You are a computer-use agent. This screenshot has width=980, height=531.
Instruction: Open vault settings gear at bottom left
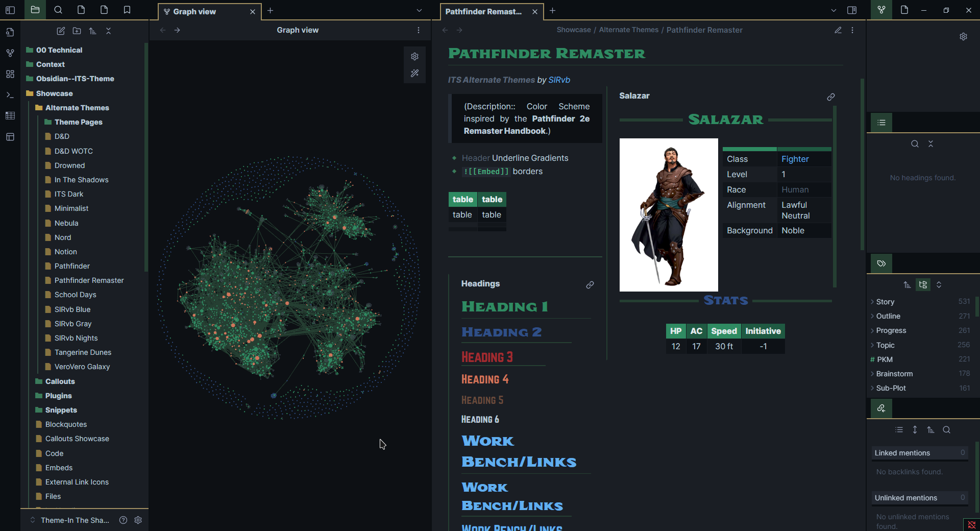point(138,520)
